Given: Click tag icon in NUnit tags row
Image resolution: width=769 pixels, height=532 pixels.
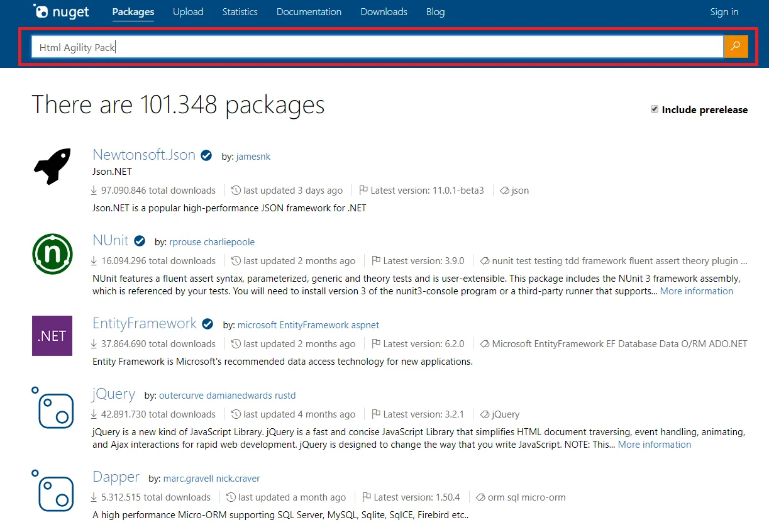Looking at the screenshot, I should click(485, 261).
